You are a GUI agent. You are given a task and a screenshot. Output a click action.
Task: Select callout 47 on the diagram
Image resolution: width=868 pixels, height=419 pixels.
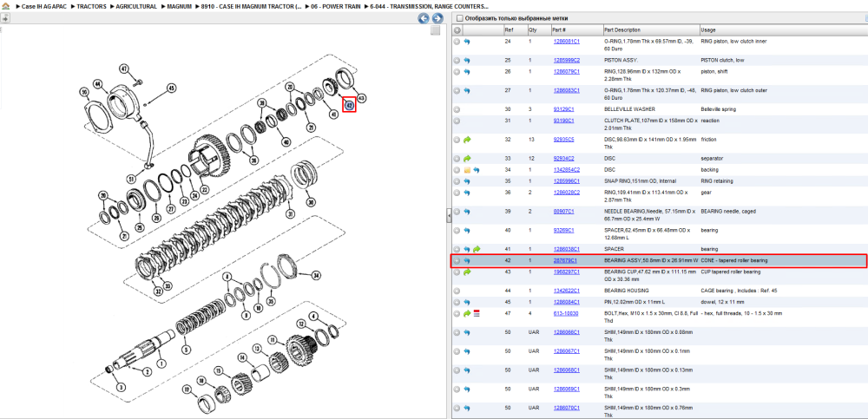(x=124, y=69)
